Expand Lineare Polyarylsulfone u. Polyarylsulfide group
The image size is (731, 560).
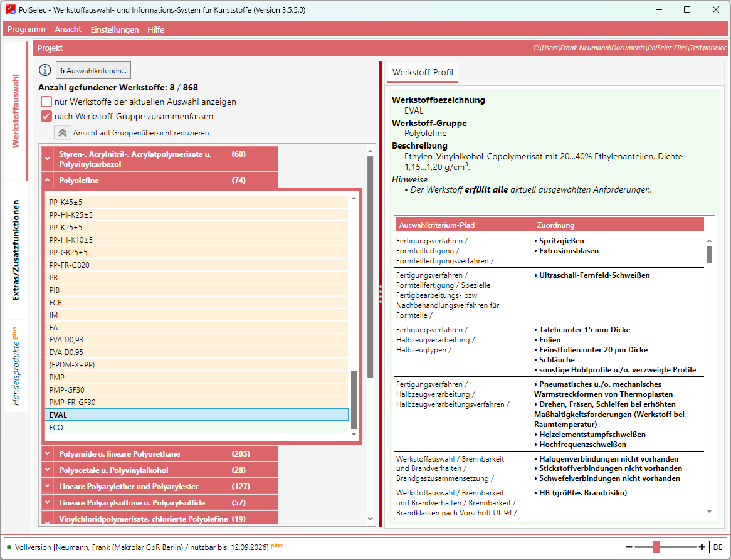point(48,503)
